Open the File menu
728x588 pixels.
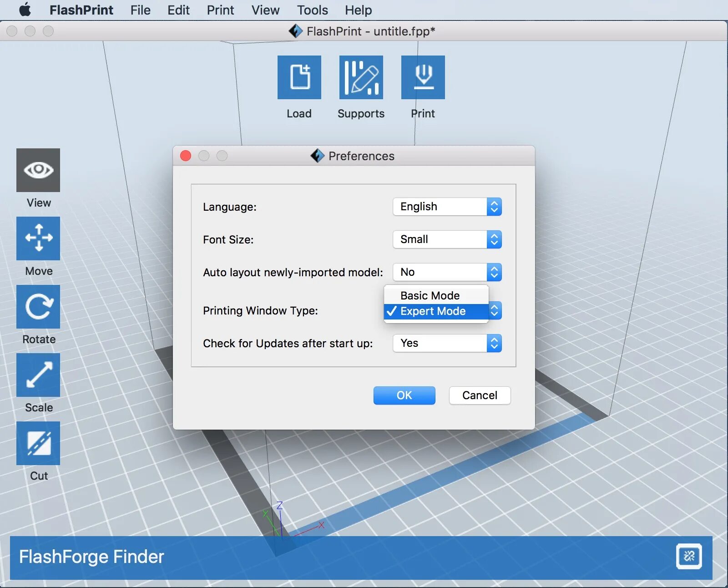click(140, 10)
